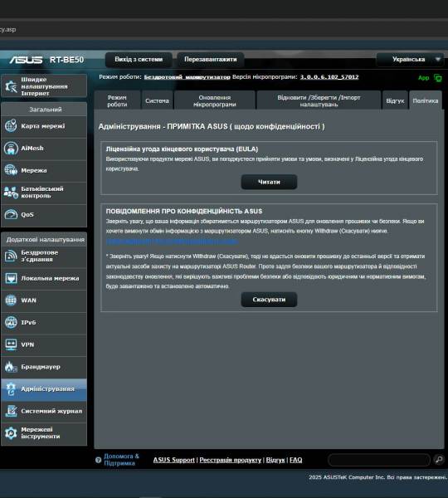Click the App label in header
Screen dimensions: 448x498
[424, 78]
